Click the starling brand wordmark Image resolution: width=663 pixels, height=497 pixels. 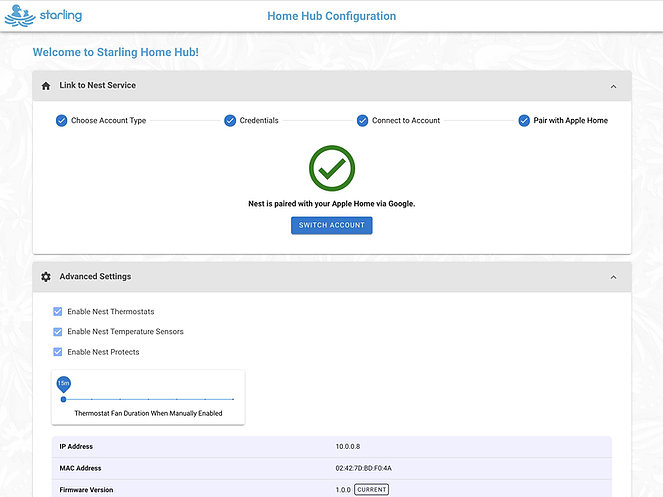pos(61,16)
